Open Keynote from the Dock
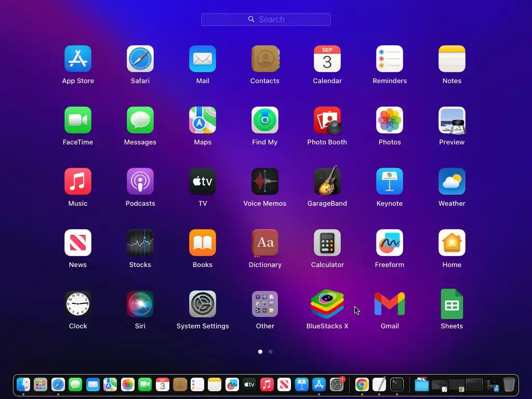This screenshot has height=399, width=532. 302,385
